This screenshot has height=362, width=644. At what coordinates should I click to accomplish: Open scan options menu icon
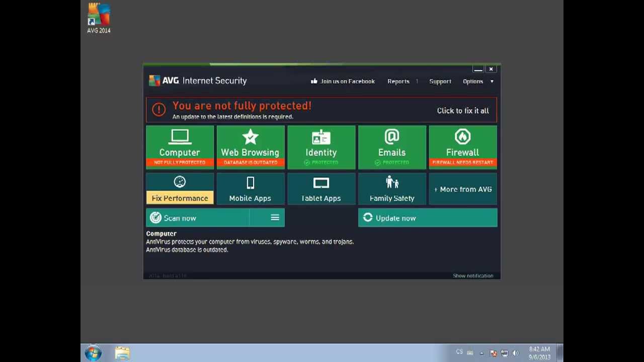[x=275, y=218]
